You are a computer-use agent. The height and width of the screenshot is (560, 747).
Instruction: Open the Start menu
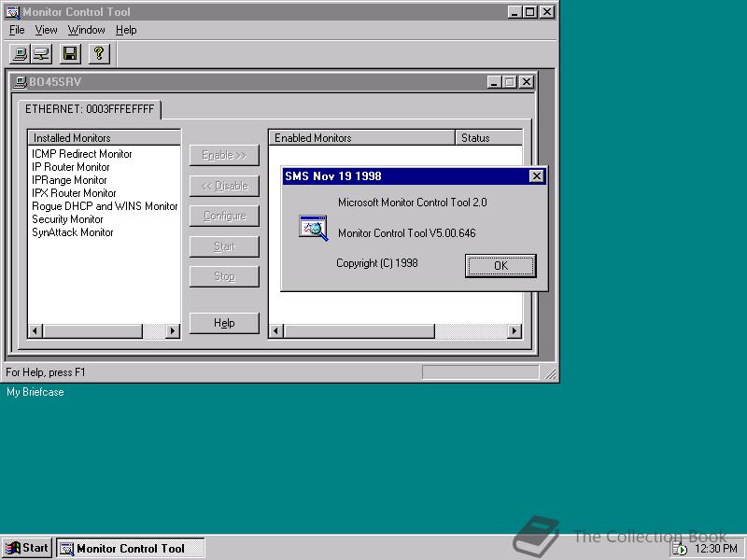(x=27, y=548)
